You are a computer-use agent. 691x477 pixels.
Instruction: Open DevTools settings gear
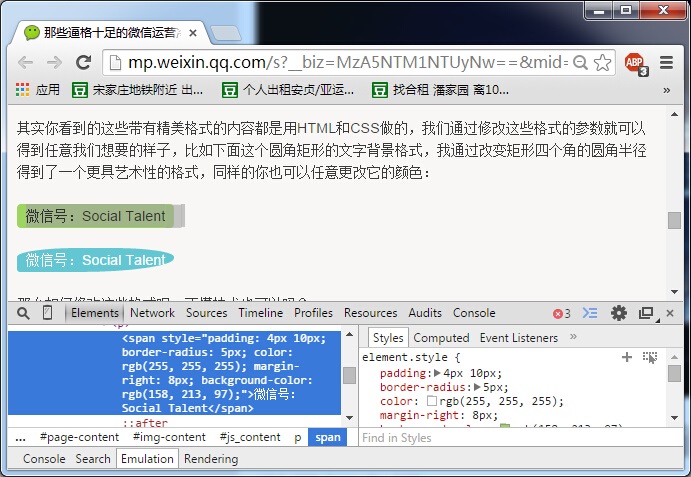click(619, 313)
